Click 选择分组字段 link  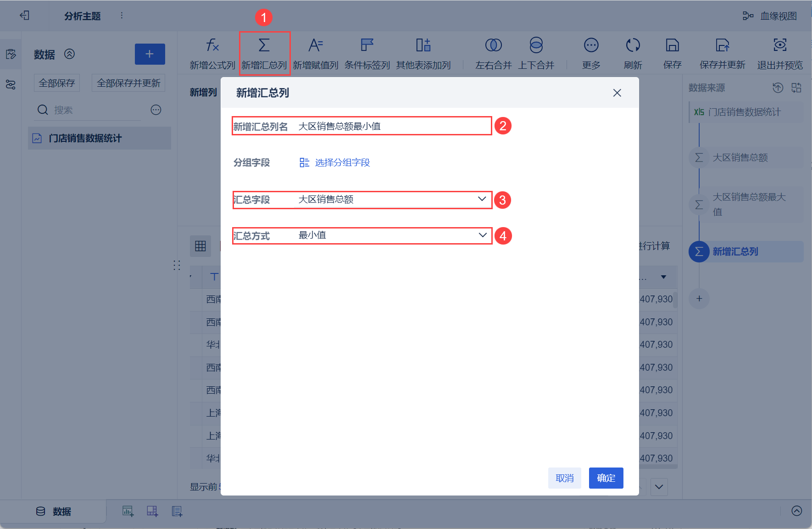point(335,162)
